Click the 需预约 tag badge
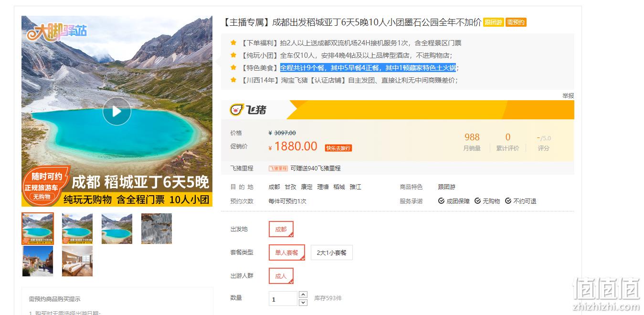Screen dimensions: 644x315 tap(516, 22)
